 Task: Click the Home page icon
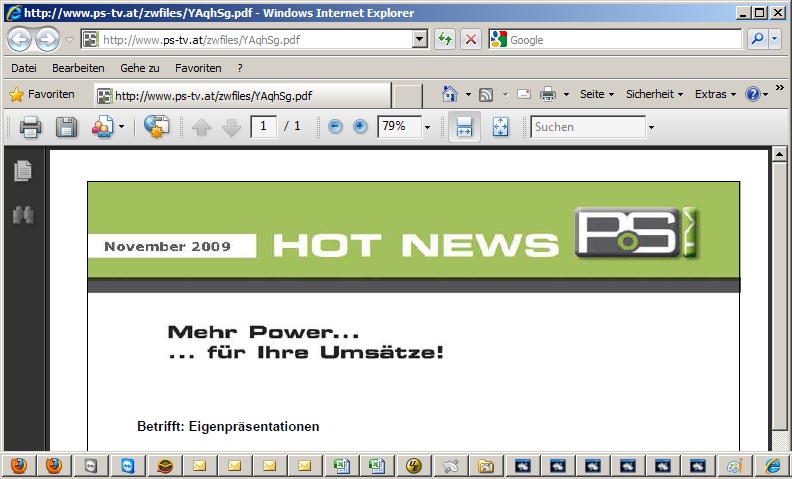450,94
